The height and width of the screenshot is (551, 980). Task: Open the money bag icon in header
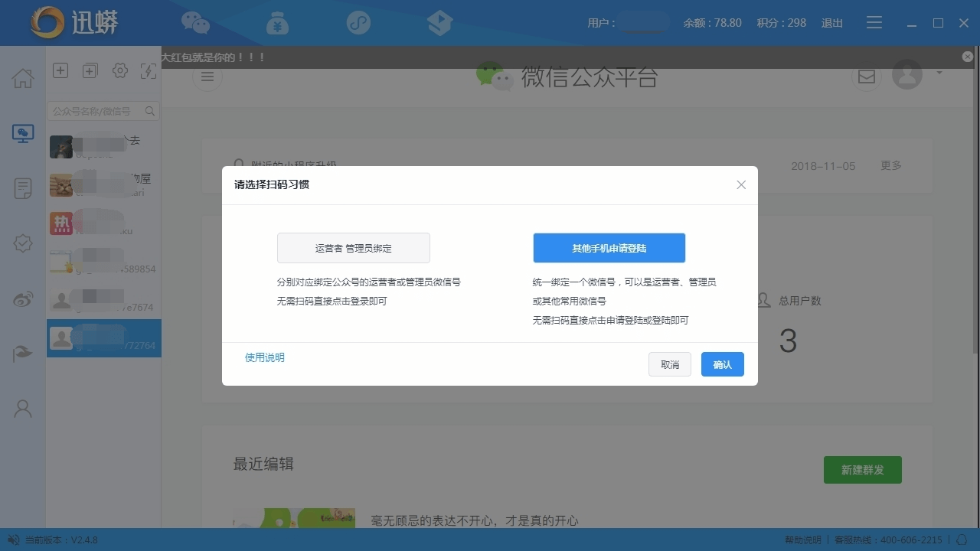[277, 23]
